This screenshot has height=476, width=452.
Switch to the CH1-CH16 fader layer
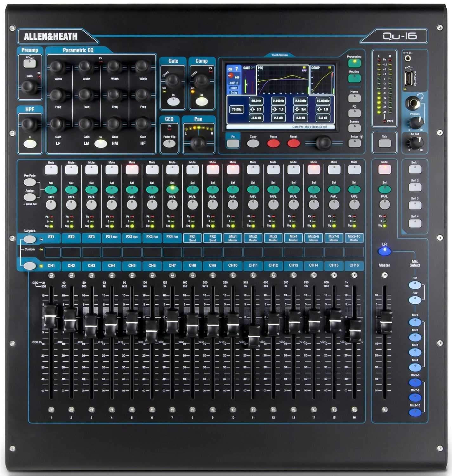(29, 266)
